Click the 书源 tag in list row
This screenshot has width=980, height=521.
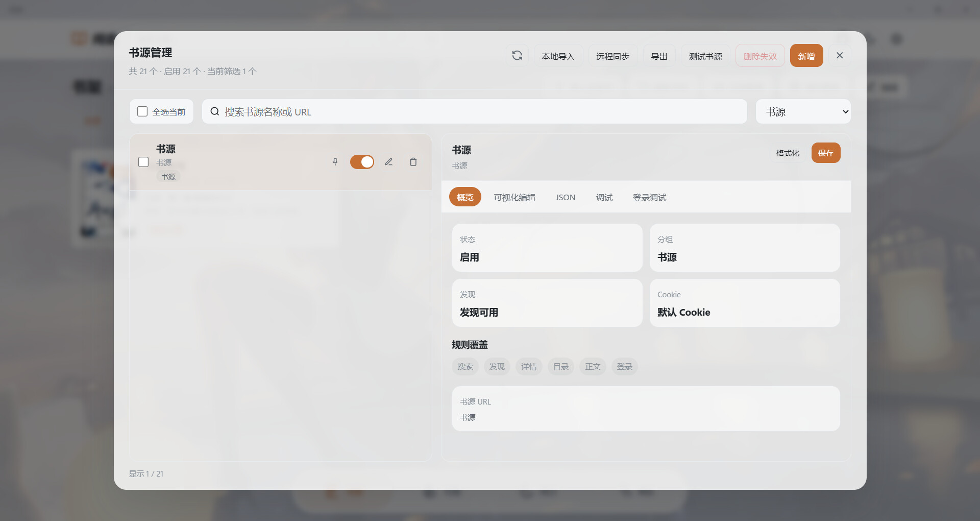[x=168, y=177]
